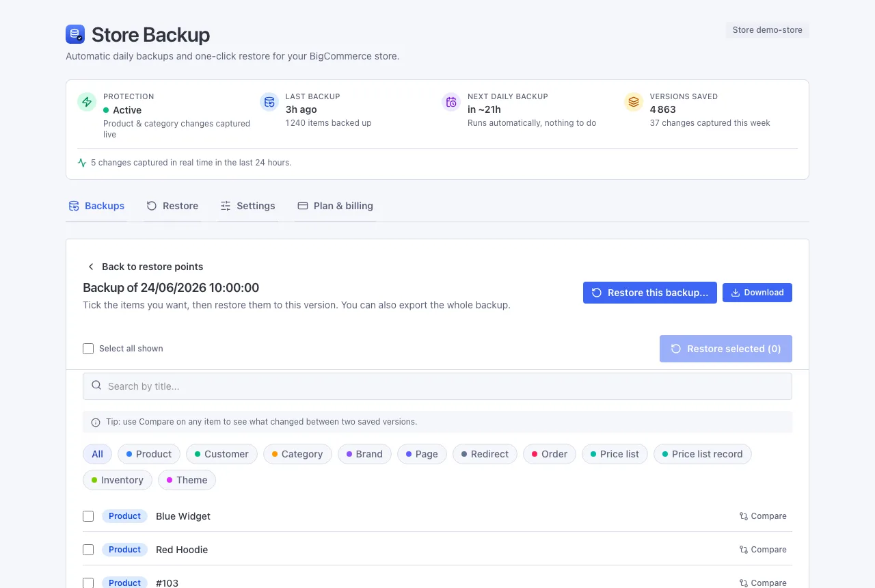Click the Red Hoodie product title
Image resolution: width=875 pixels, height=588 pixels.
click(x=182, y=550)
